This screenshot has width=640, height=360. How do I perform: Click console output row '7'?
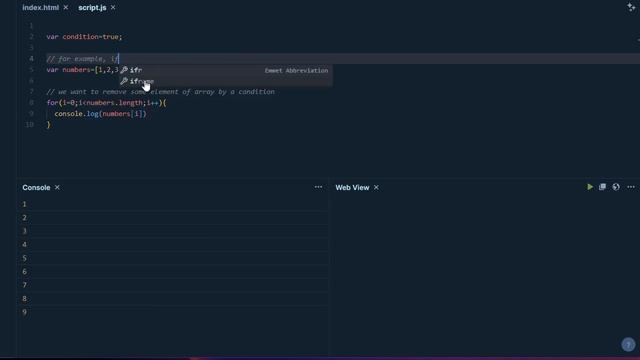click(x=173, y=285)
